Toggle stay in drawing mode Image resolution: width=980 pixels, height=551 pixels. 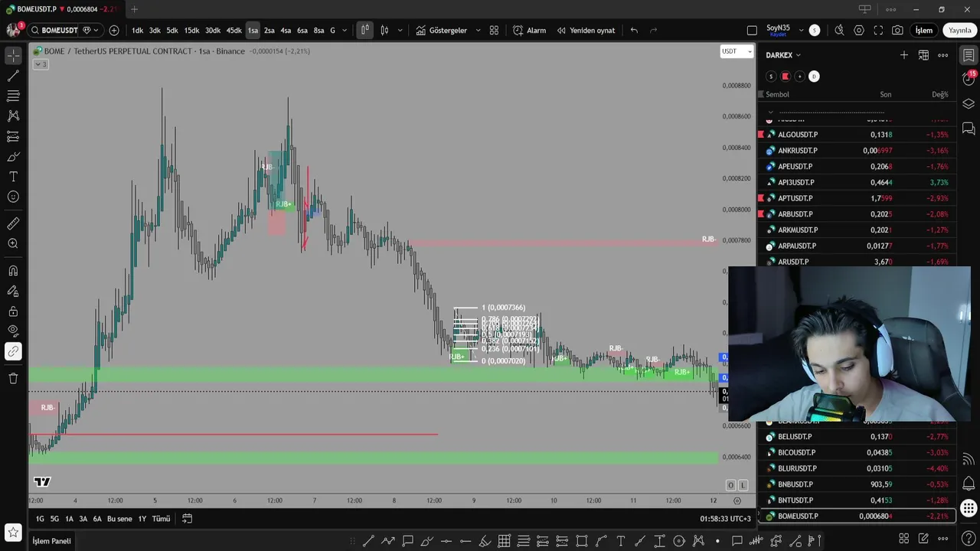pyautogui.click(x=13, y=291)
